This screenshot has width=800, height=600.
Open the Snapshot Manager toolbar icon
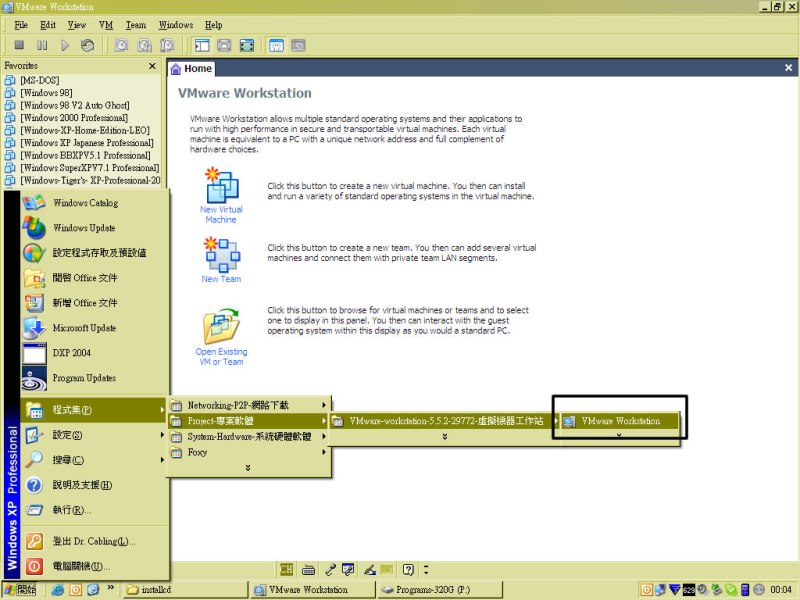coord(167,45)
